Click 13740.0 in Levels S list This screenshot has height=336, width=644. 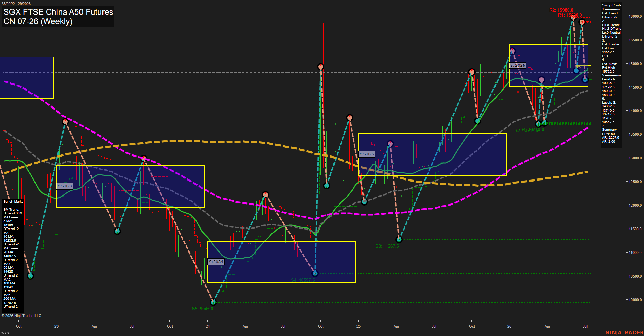pos(608,111)
